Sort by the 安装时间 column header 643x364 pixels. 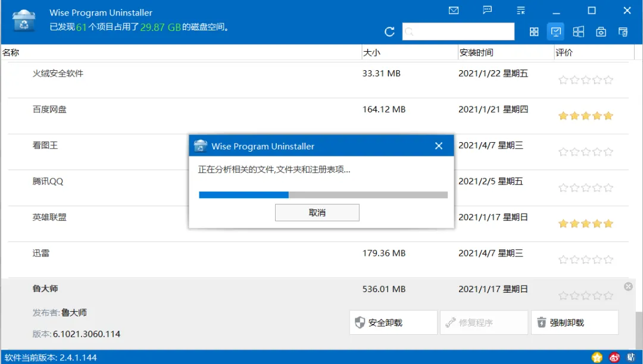pos(505,52)
